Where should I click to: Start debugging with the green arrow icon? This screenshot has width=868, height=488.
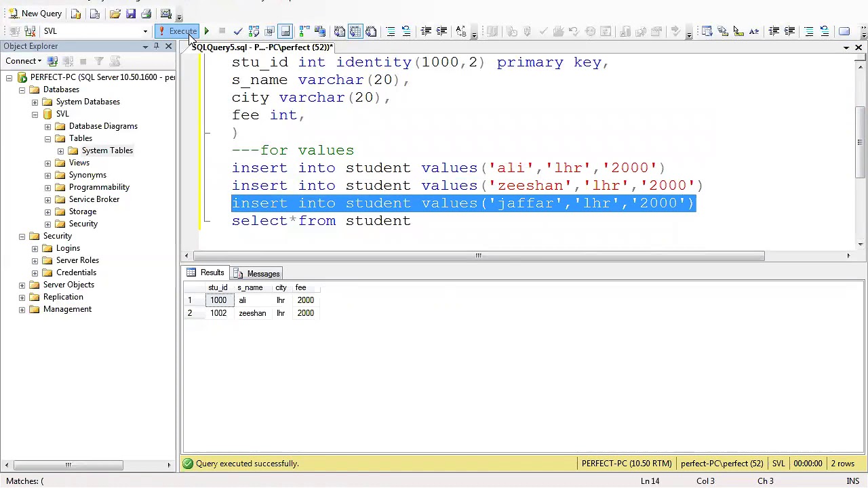(206, 31)
